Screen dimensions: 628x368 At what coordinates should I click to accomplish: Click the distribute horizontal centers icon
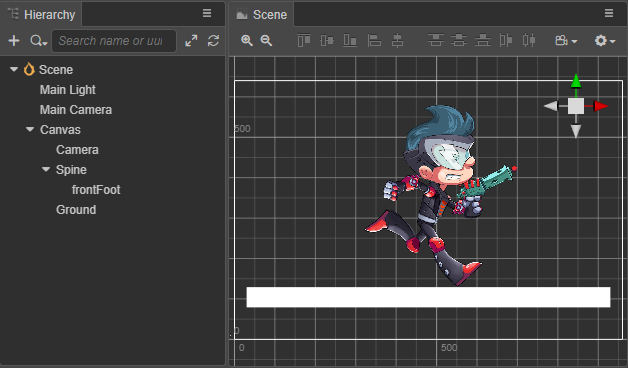coord(529,40)
